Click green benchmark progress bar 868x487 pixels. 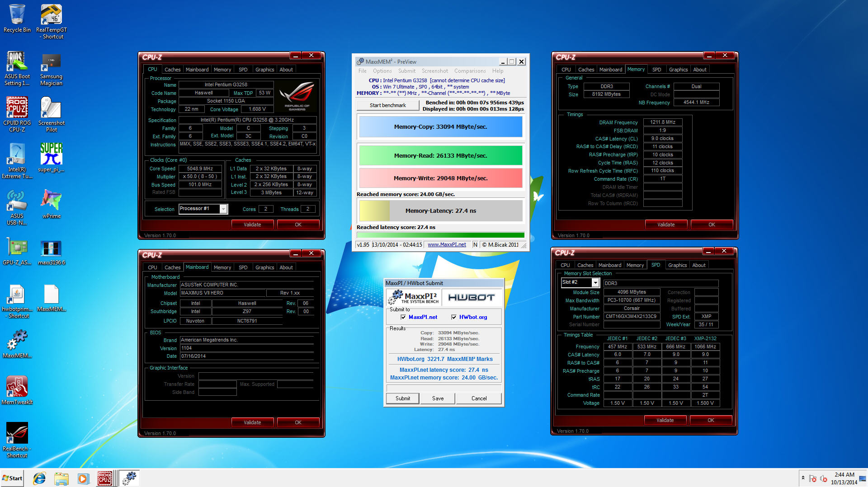(x=441, y=235)
